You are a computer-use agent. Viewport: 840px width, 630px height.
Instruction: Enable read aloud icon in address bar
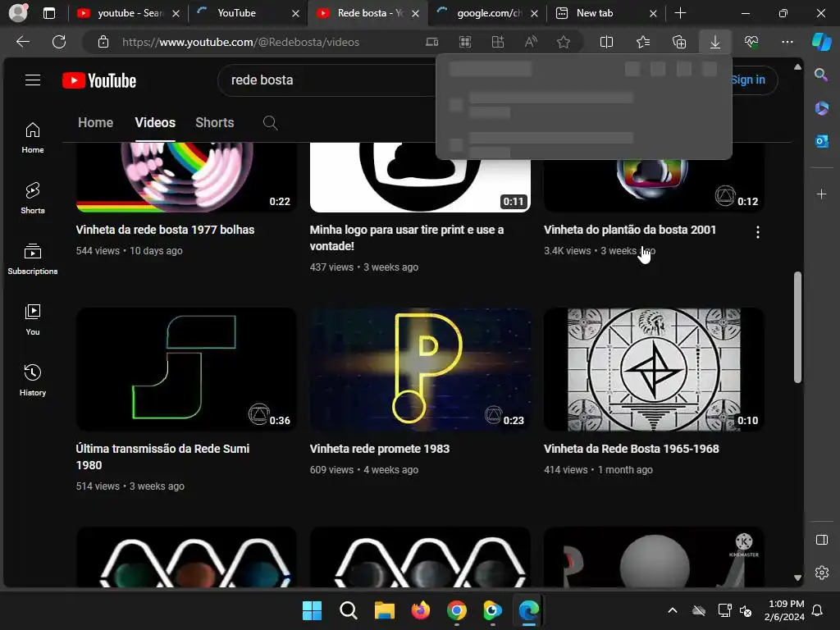click(x=531, y=42)
